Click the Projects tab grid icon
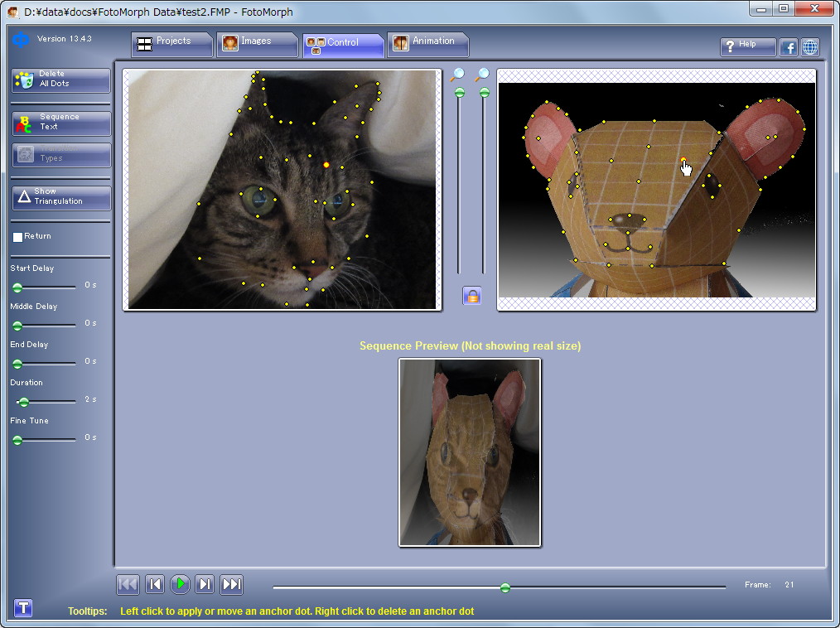Viewport: 840px width, 628px height. (x=145, y=44)
